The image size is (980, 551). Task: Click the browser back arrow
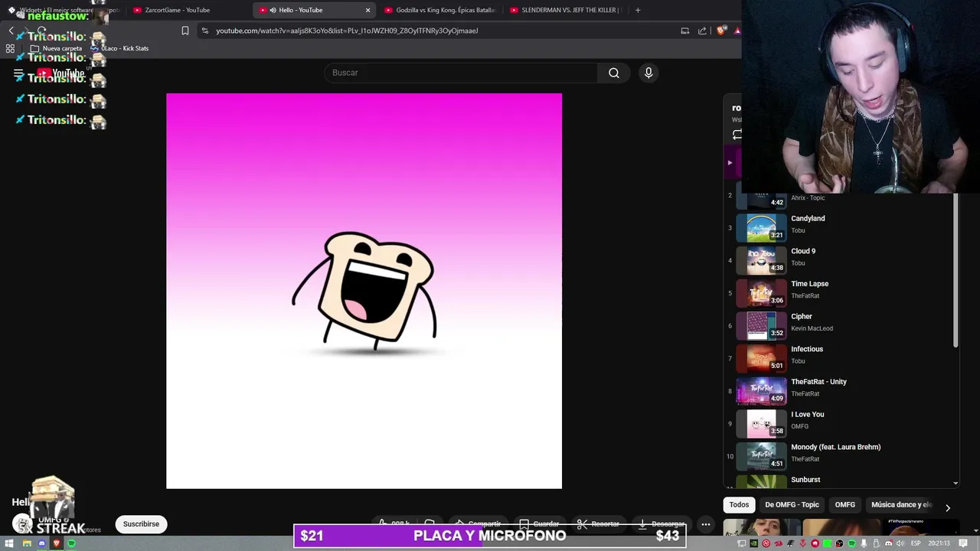(11, 31)
